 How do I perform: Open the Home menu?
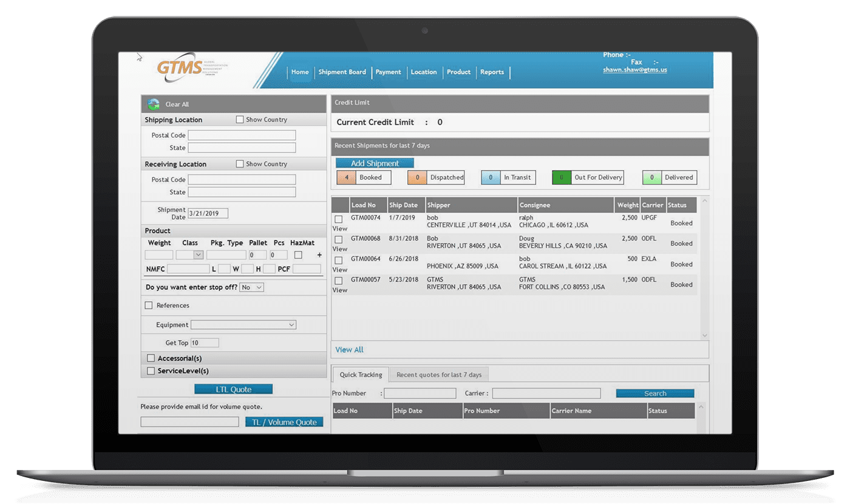click(300, 72)
